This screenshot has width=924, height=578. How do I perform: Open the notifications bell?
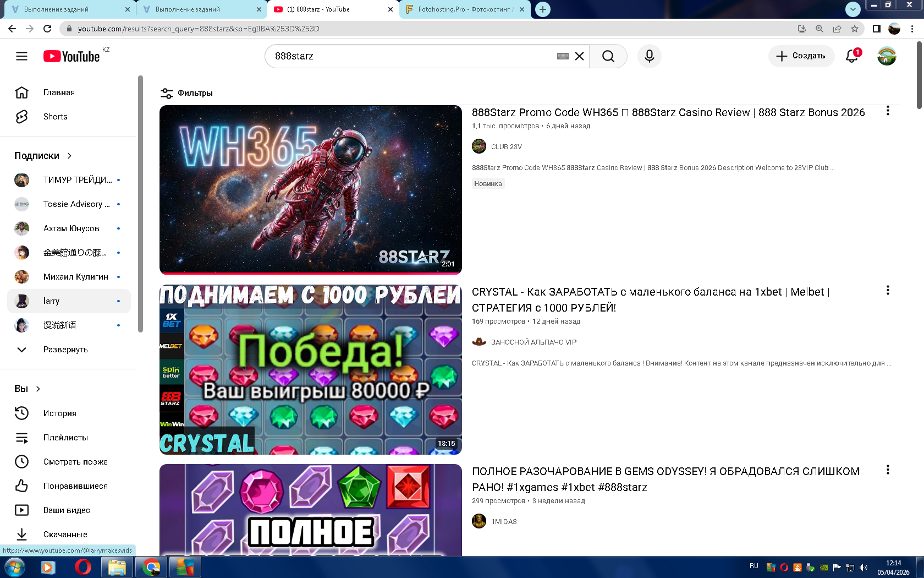pyautogui.click(x=852, y=56)
